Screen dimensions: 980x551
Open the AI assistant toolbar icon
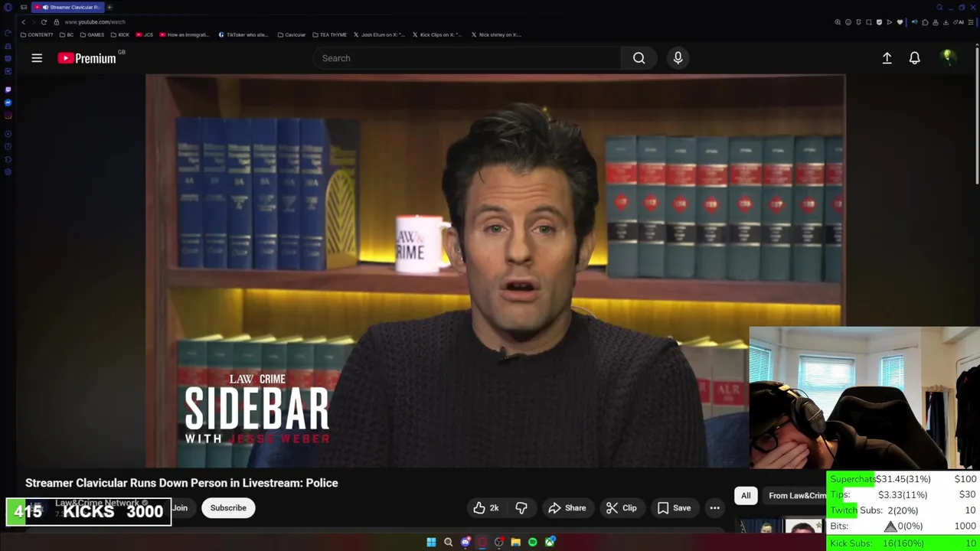click(959, 22)
